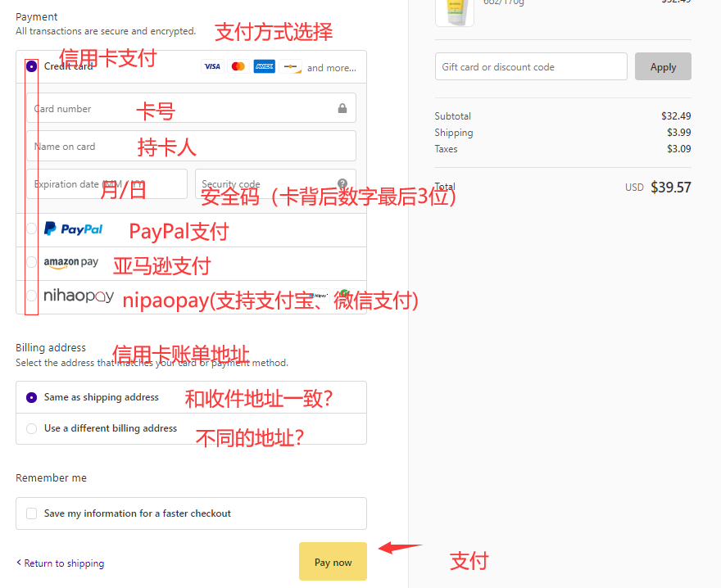
Task: Focus the Security code field
Action: (275, 184)
